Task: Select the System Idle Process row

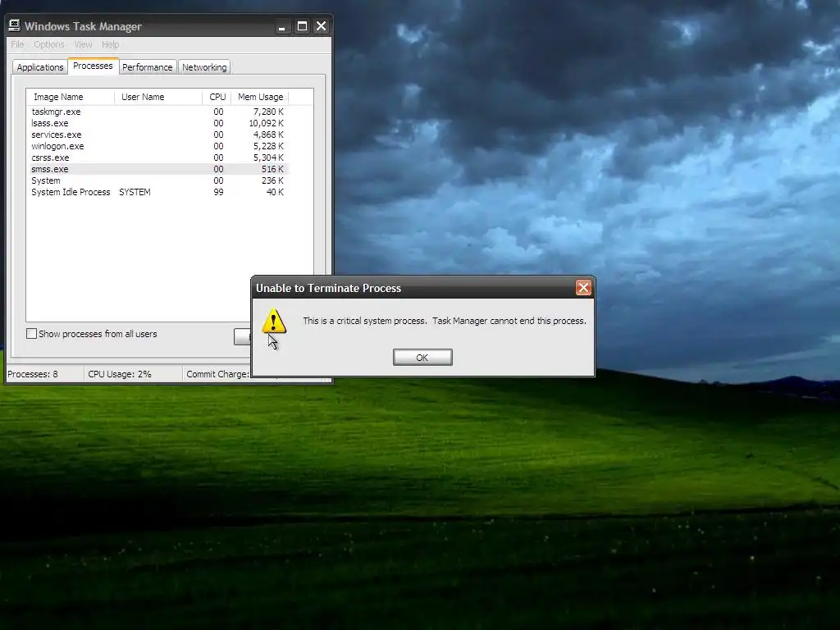Action: [158, 192]
